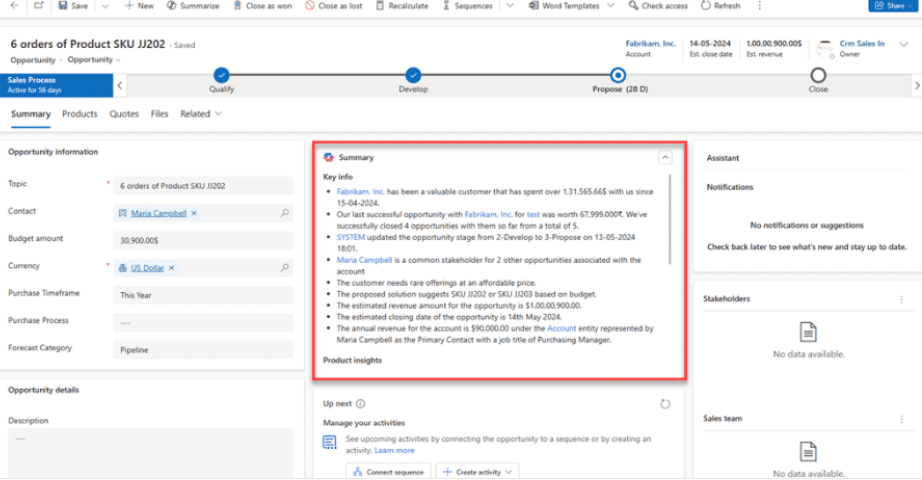Open the test opportunity link
This screenshot has height=480, width=922.
coord(533,215)
